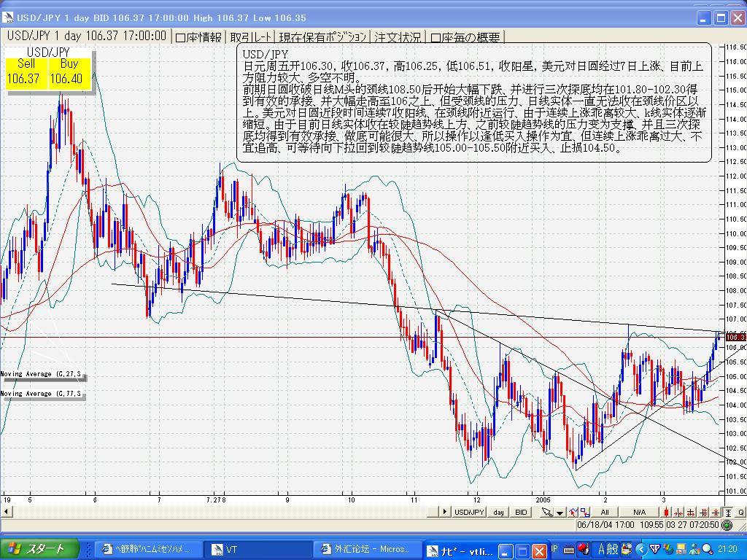Open the day timeframe selector

coord(498,513)
